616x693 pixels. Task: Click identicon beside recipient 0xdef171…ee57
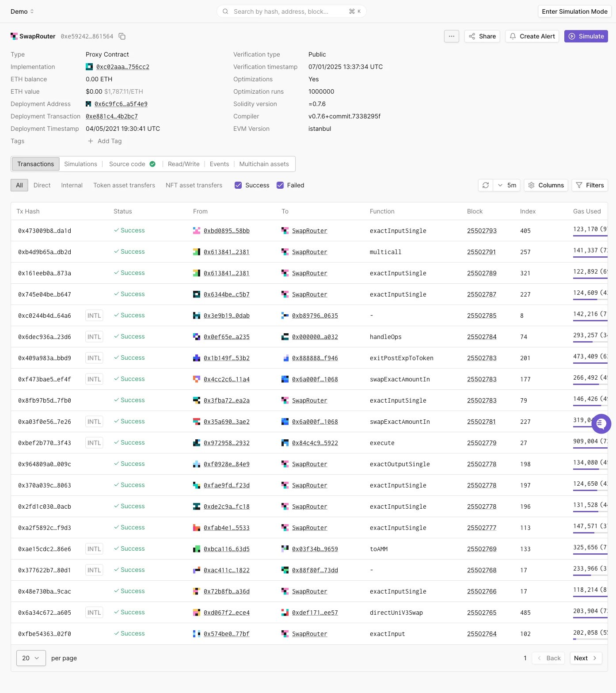[x=285, y=613]
